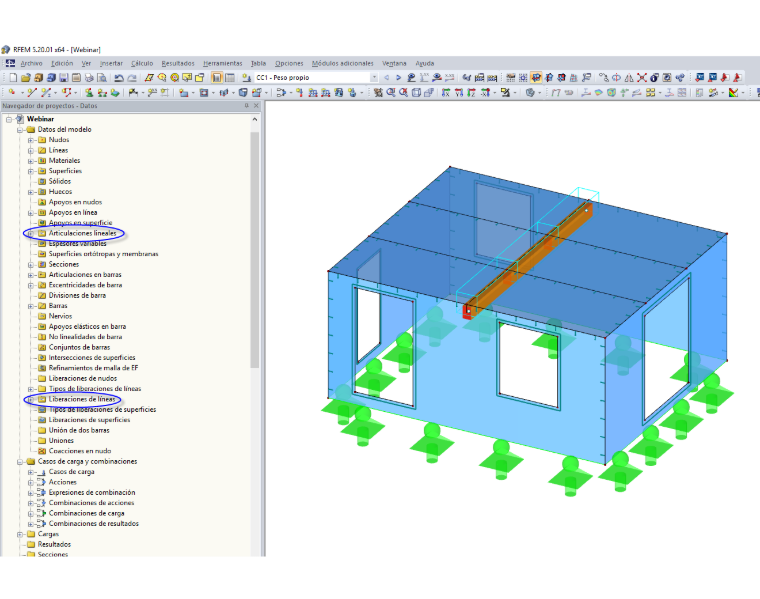Click the red X delete icon
The image size is (760, 599).
coord(642,78)
